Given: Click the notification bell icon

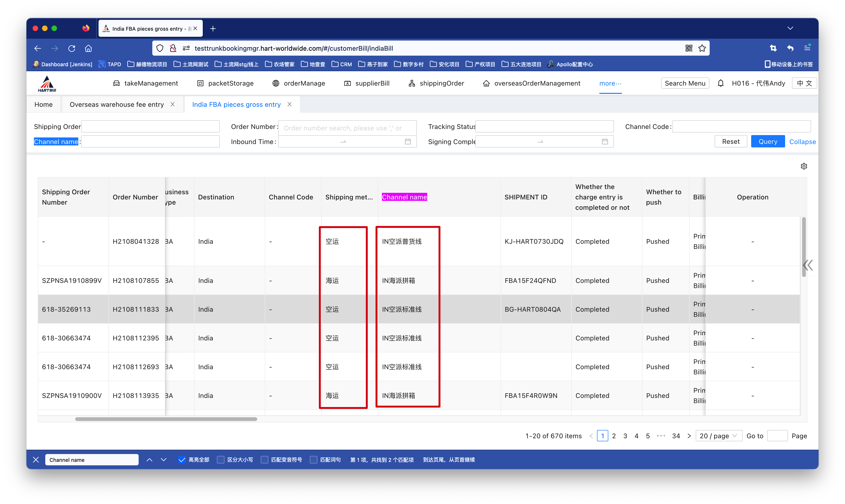Looking at the screenshot, I should tap(720, 83).
